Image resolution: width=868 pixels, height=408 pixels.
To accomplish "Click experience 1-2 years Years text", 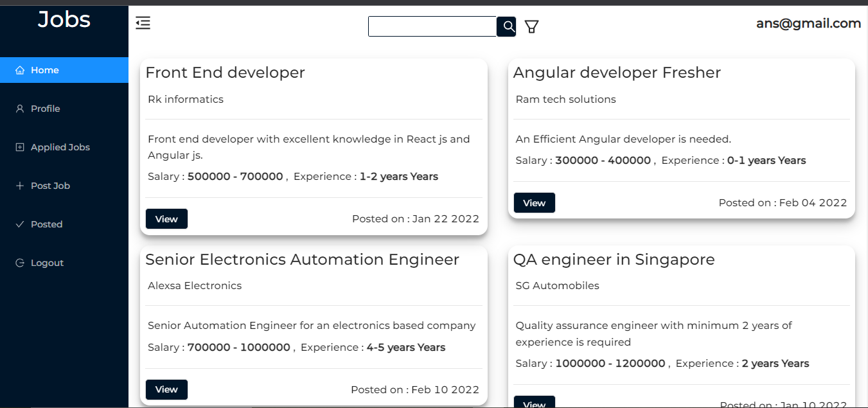I will click(398, 177).
